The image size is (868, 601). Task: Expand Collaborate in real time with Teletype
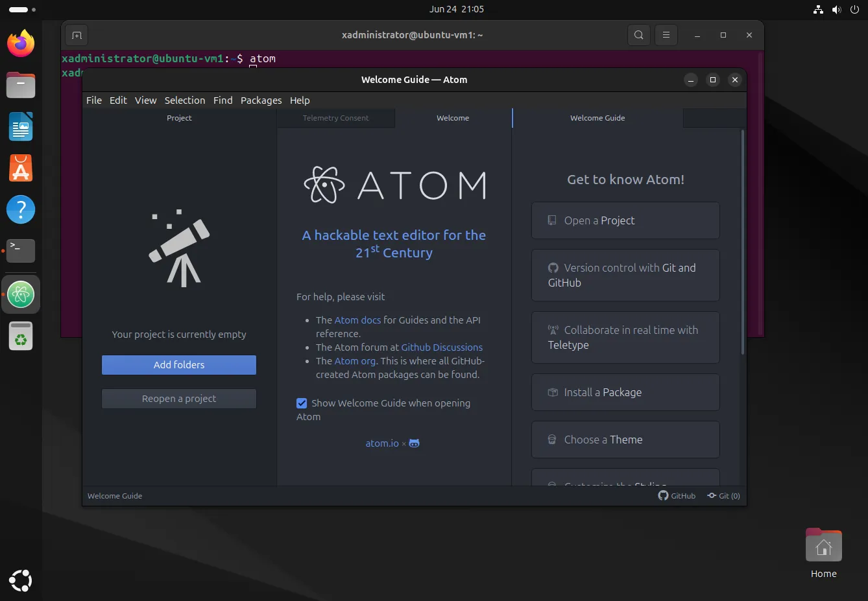(625, 337)
